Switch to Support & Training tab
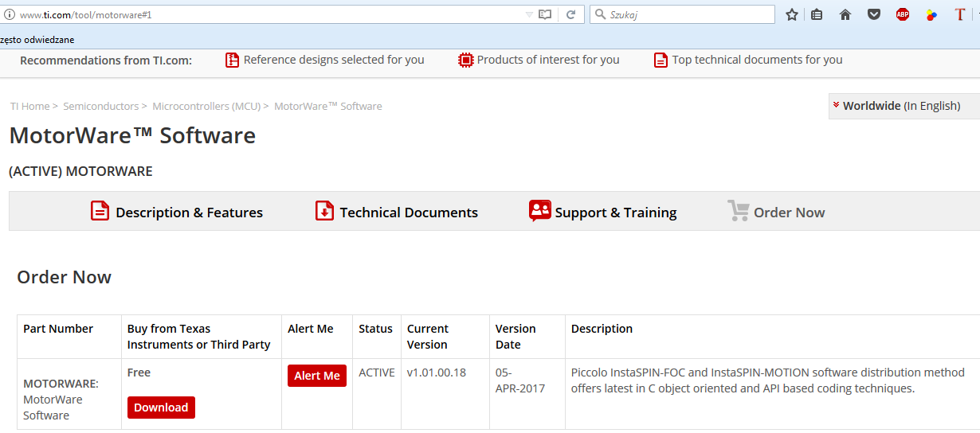This screenshot has height=433, width=980. point(616,213)
